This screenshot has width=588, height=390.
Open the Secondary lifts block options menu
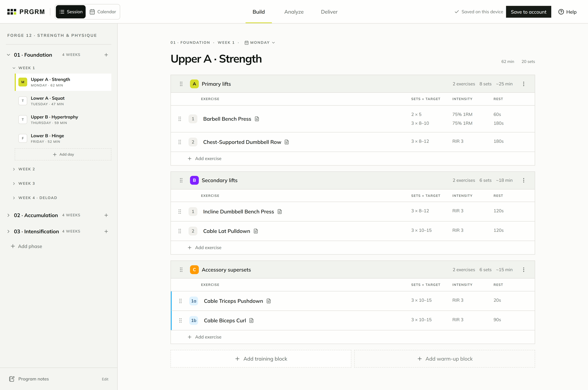524,180
